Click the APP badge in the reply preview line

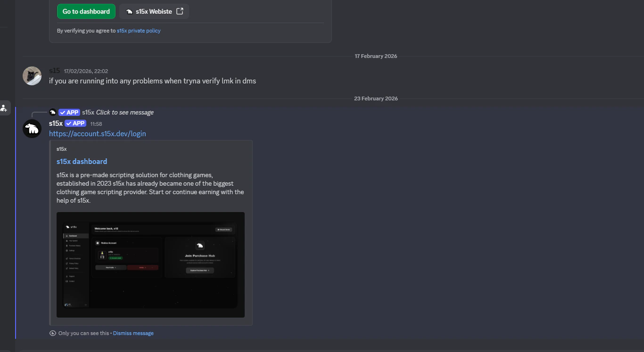click(x=69, y=112)
